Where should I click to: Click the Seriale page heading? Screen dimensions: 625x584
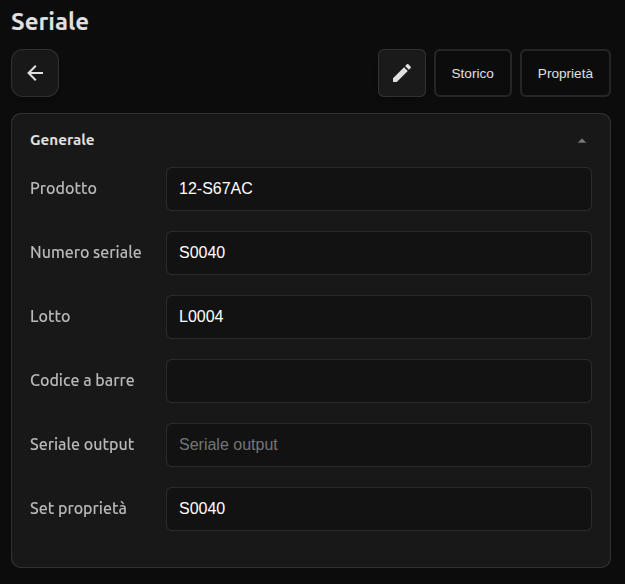(x=50, y=21)
